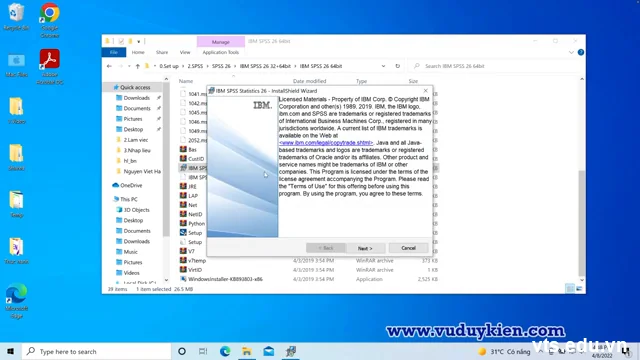
Task: Select OneDrive in navigation pane
Action: (x=131, y=185)
